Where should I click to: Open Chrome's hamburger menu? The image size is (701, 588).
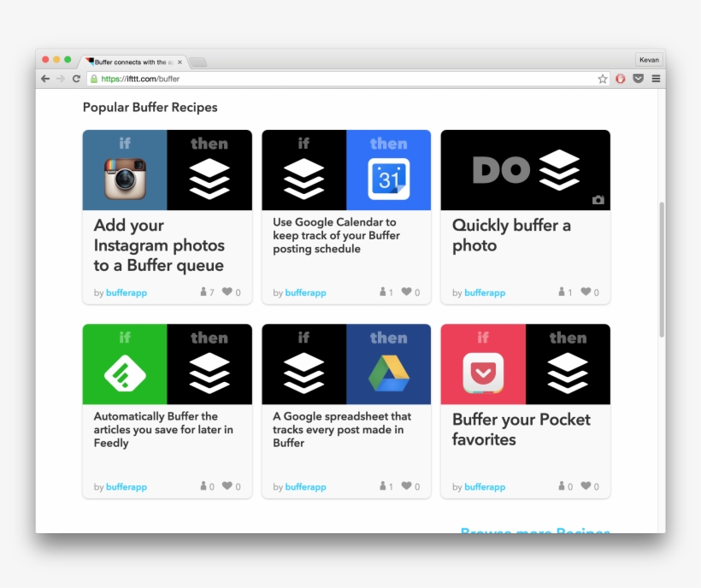pyautogui.click(x=655, y=78)
